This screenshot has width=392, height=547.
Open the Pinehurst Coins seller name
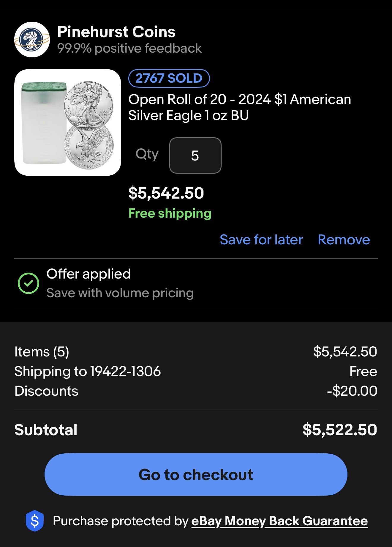coord(116,32)
